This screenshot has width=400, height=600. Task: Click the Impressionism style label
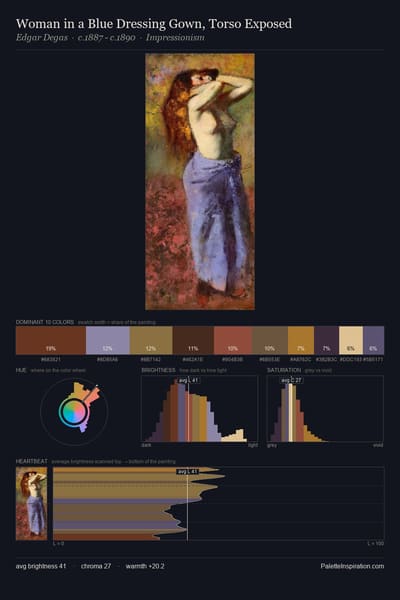tap(175, 38)
